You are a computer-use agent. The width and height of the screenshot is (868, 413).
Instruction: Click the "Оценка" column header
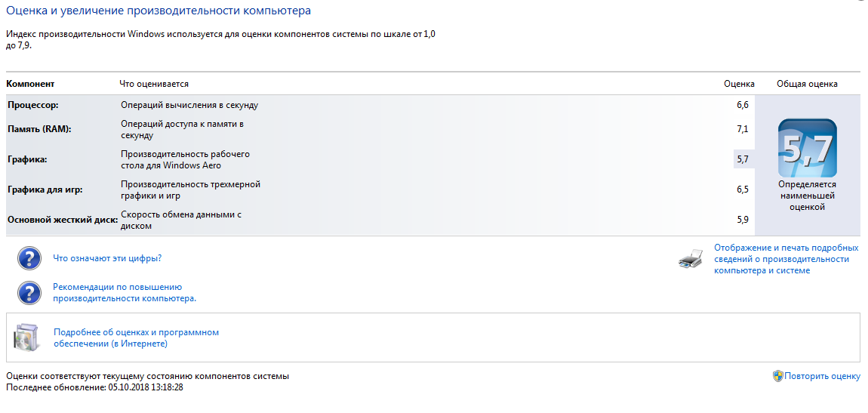739,84
